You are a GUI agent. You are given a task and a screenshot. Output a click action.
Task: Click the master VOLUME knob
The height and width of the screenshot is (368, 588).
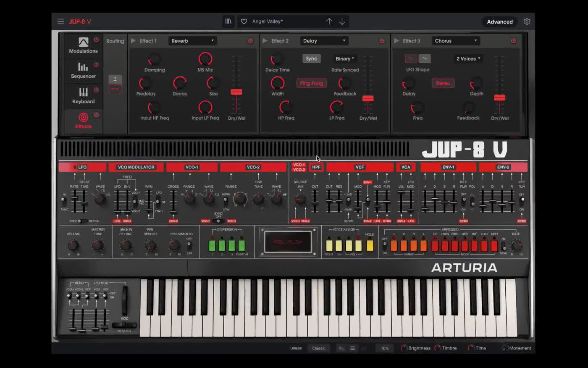coord(73,245)
